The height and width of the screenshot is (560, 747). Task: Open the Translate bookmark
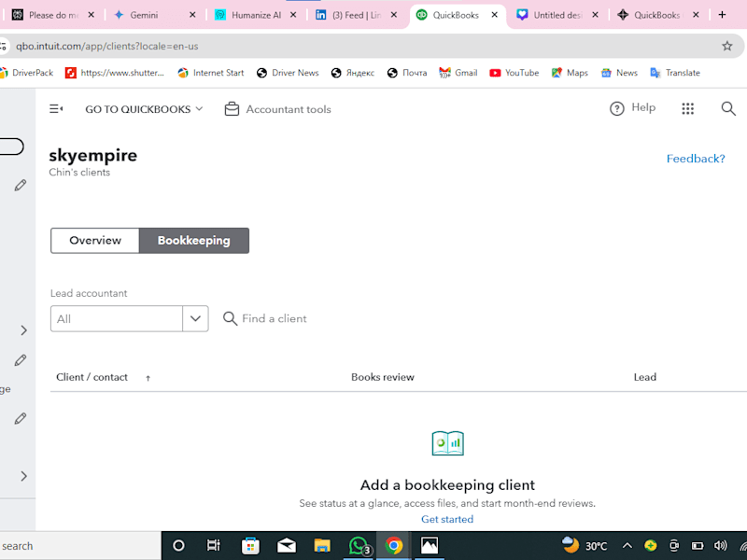(675, 73)
